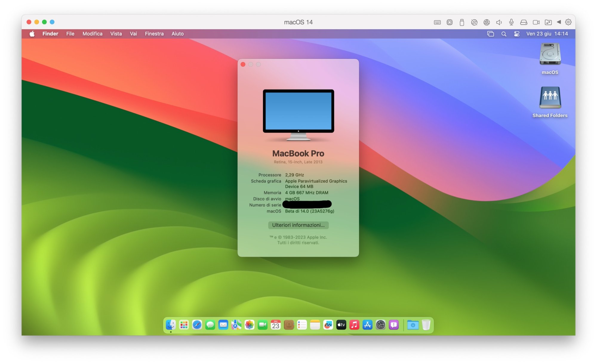Image resolution: width=597 pixels, height=364 pixels.
Task: Open the File menu
Action: [70, 34]
